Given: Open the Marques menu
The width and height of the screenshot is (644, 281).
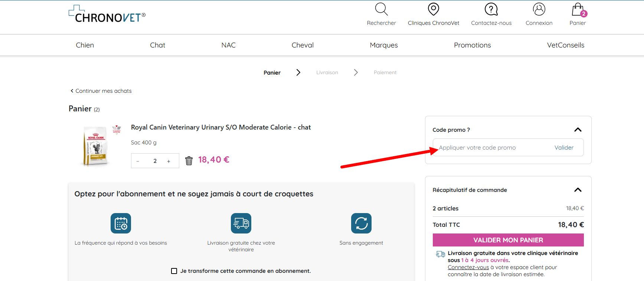Looking at the screenshot, I should pos(384,45).
